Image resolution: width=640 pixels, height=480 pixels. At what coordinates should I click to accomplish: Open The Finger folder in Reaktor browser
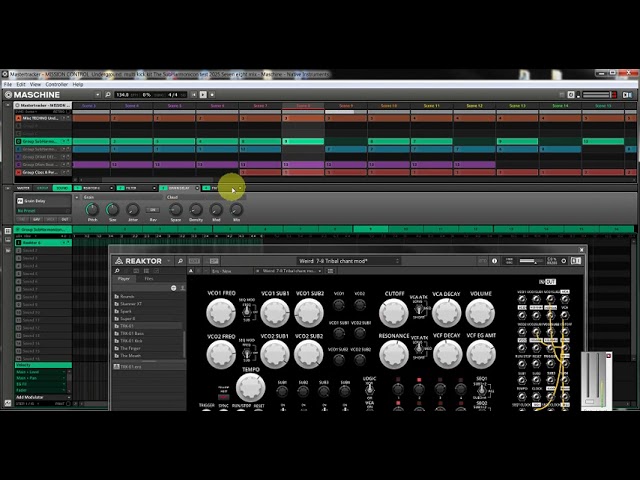(x=148, y=348)
